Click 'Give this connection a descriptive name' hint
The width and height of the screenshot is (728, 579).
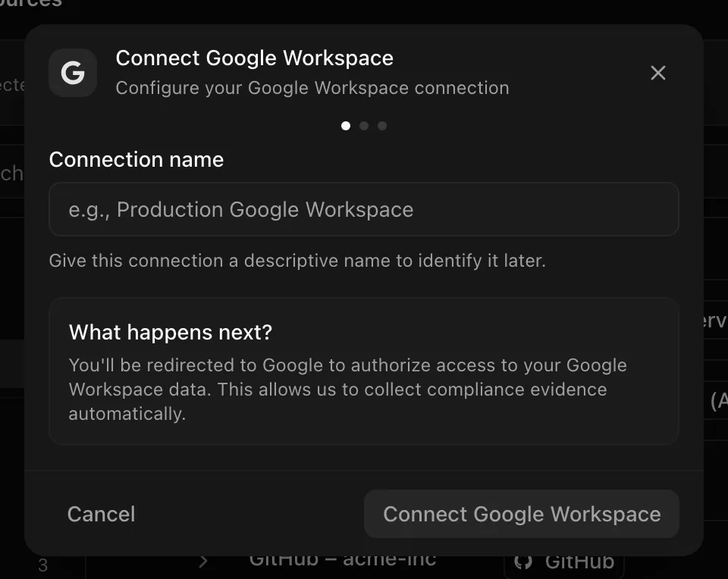(x=297, y=261)
